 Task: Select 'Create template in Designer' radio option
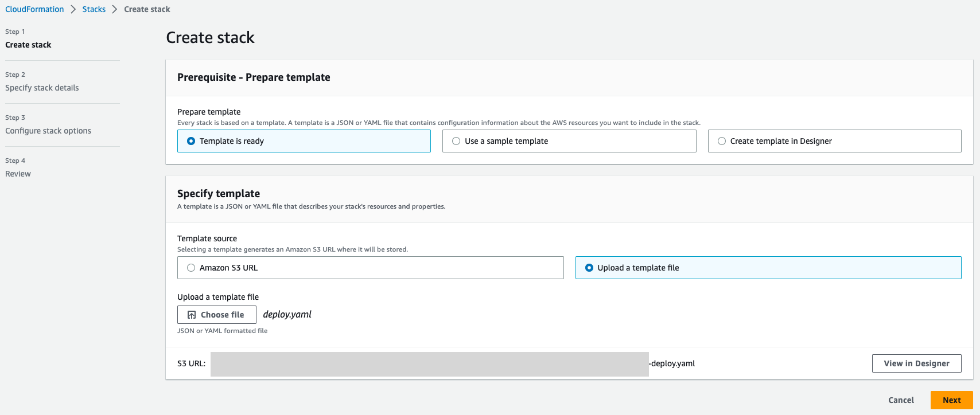834,141
